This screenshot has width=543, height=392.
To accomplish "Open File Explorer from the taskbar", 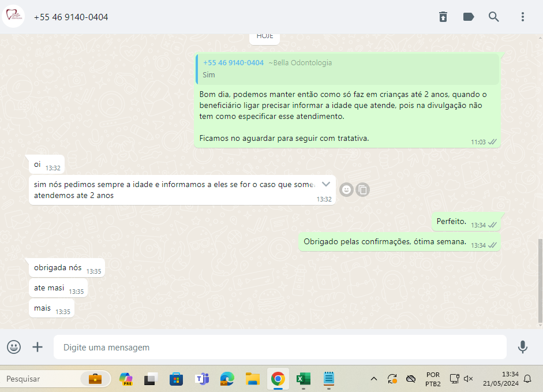I will tap(253, 379).
